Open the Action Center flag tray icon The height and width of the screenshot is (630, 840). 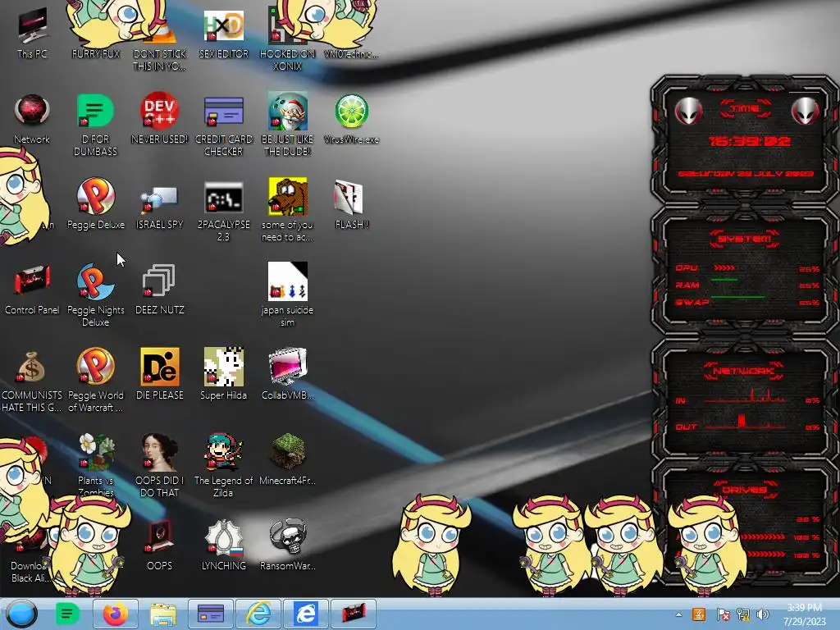coord(723,615)
